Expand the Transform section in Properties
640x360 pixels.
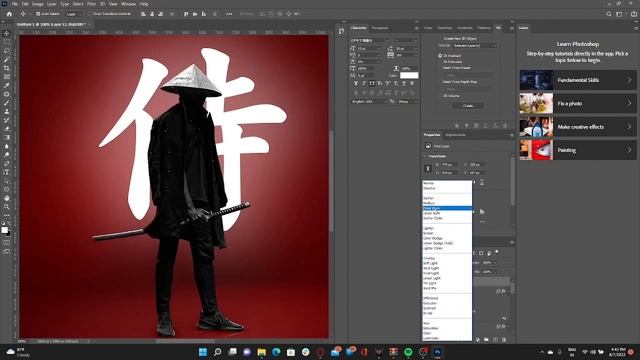[x=425, y=156]
